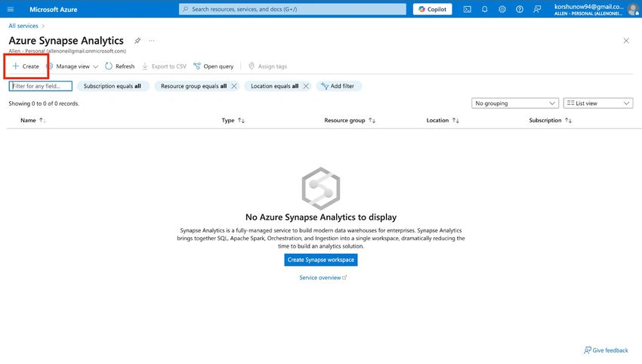Click Add filter

(x=338, y=86)
